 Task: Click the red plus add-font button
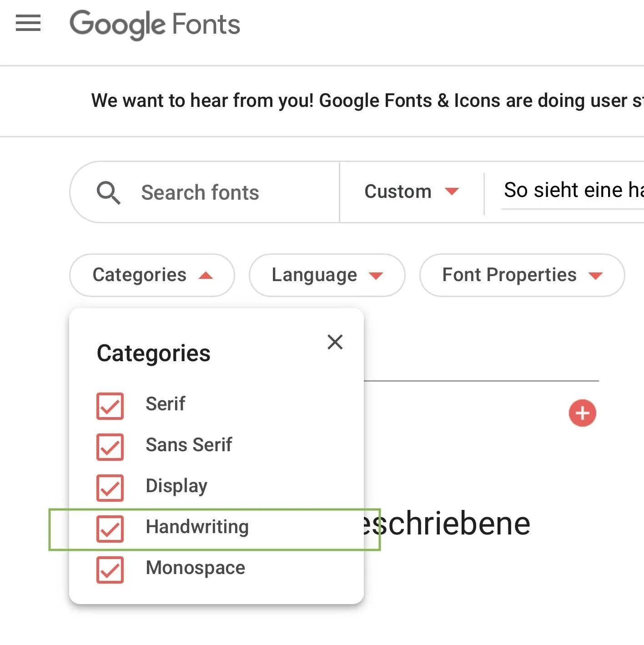(x=582, y=413)
